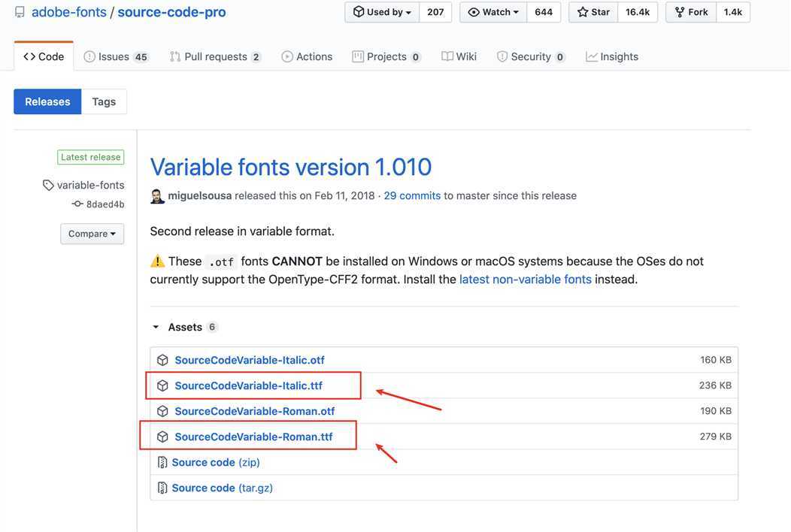
Task: Click the 236 KB file size text
Action: pos(715,385)
